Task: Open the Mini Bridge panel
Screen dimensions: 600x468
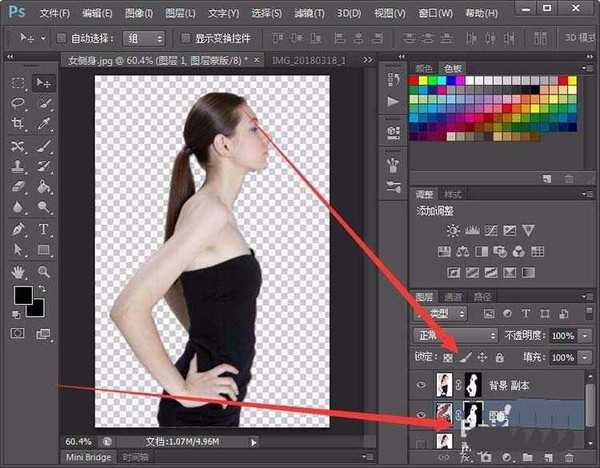Action: [88, 457]
